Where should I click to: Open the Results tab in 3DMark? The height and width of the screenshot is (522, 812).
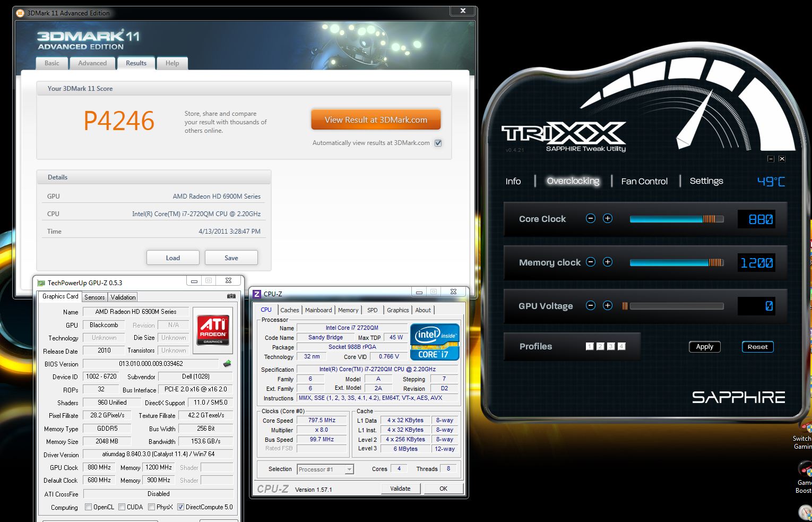pyautogui.click(x=136, y=63)
